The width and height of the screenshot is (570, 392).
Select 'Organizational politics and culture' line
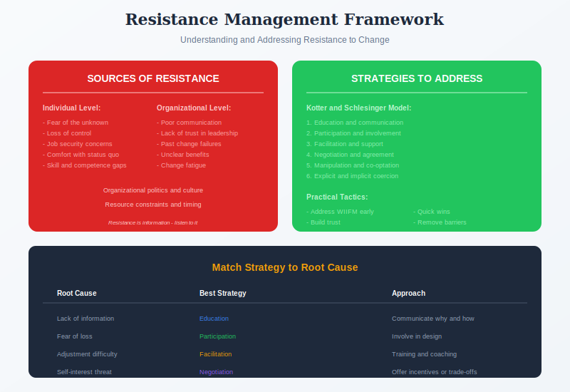click(153, 190)
